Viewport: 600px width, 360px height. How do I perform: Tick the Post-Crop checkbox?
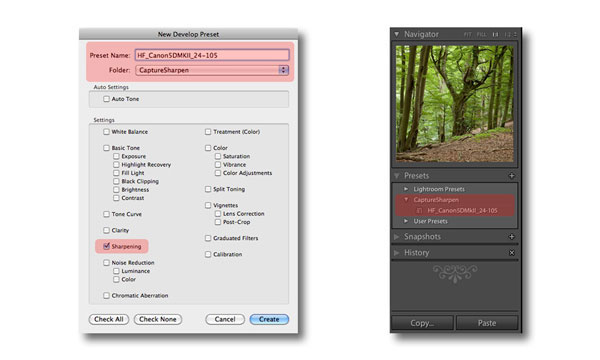pos(218,222)
